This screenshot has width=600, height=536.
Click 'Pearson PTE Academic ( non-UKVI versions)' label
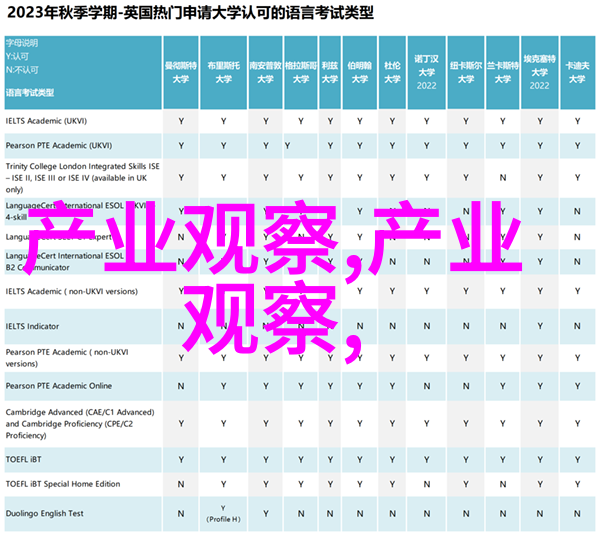67,358
